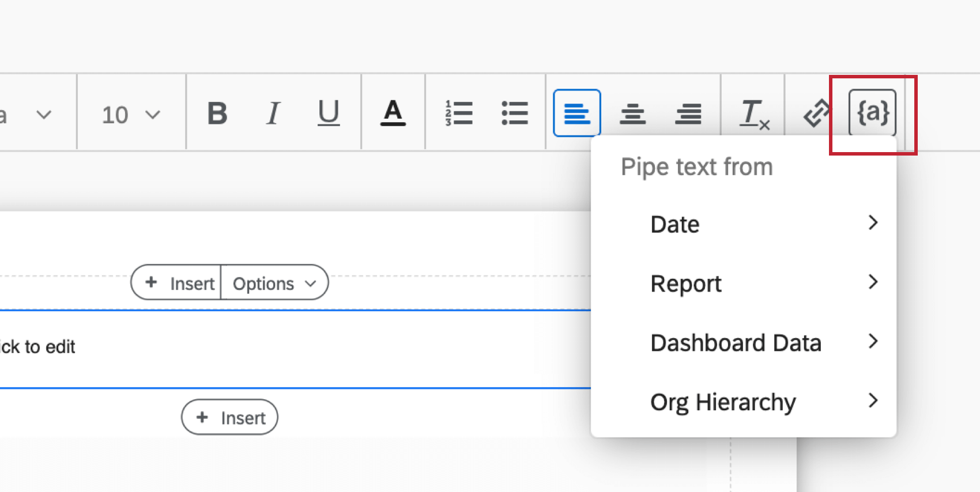
Task: Toggle italic formatting
Action: [x=273, y=113]
